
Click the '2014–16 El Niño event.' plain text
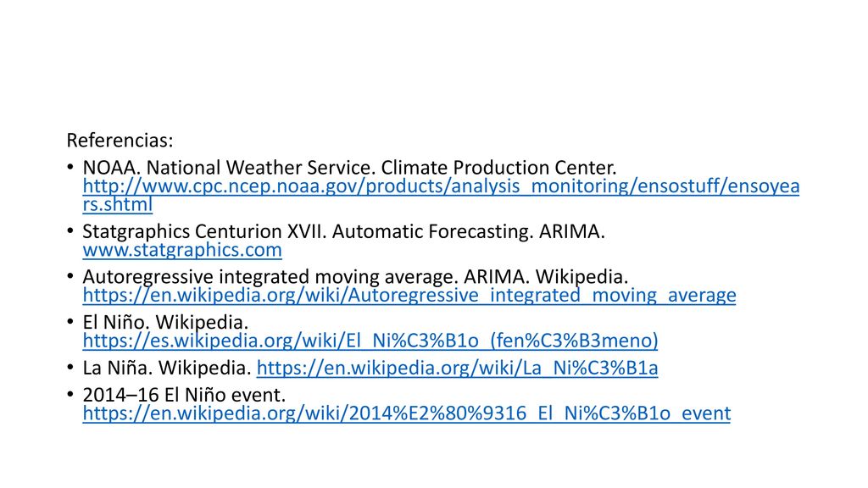[184, 395]
